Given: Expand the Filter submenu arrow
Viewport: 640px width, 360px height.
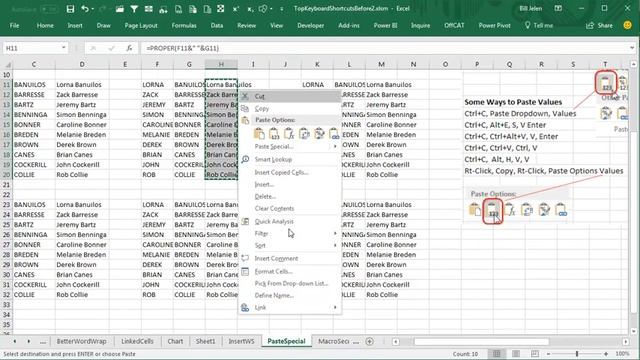Looking at the screenshot, I should 335,233.
